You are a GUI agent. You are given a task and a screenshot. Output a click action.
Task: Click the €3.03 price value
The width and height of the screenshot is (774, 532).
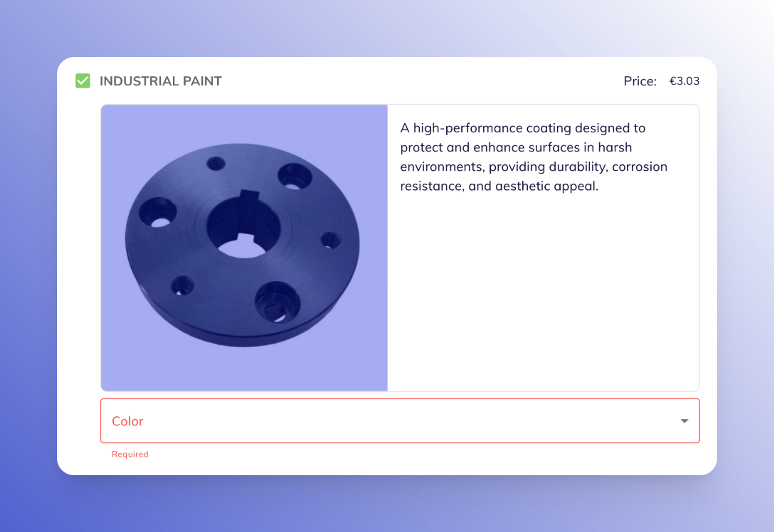684,81
